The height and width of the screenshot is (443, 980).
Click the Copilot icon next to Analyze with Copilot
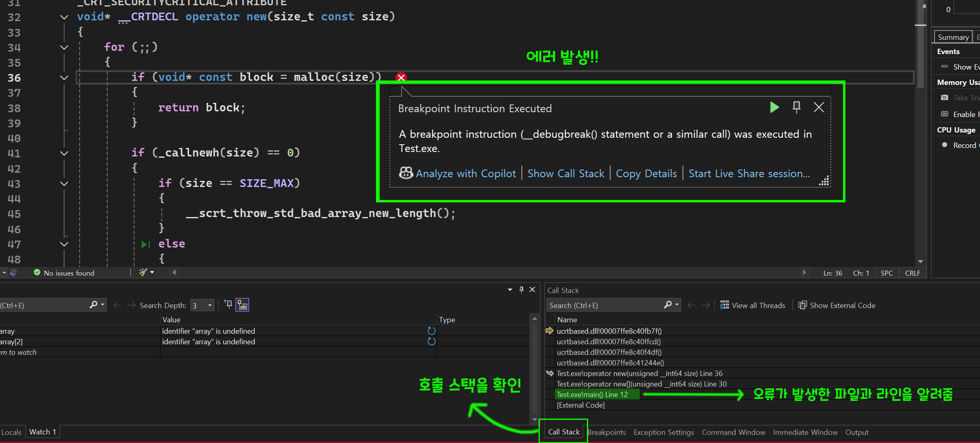(406, 173)
